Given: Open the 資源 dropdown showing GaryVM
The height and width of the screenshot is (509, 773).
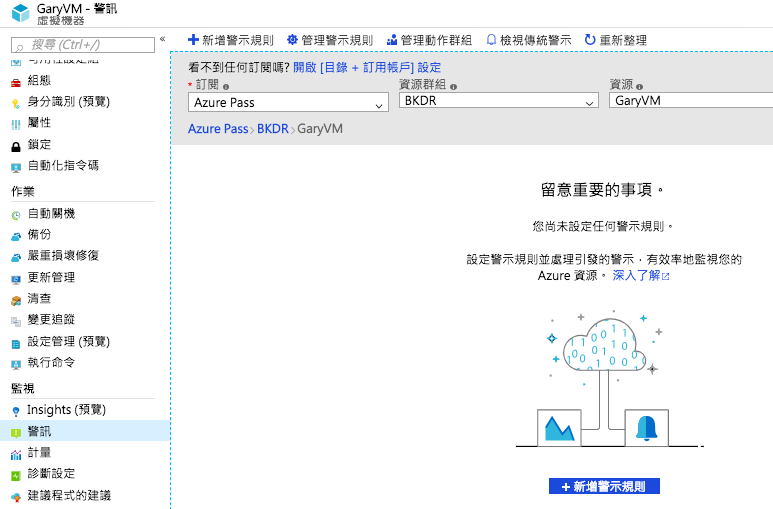Looking at the screenshot, I should [x=691, y=101].
